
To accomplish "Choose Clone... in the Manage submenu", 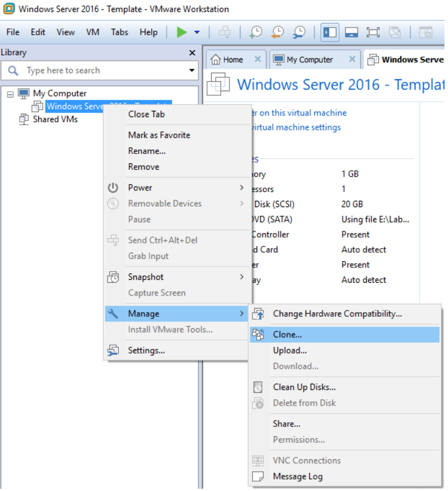I will [344, 335].
